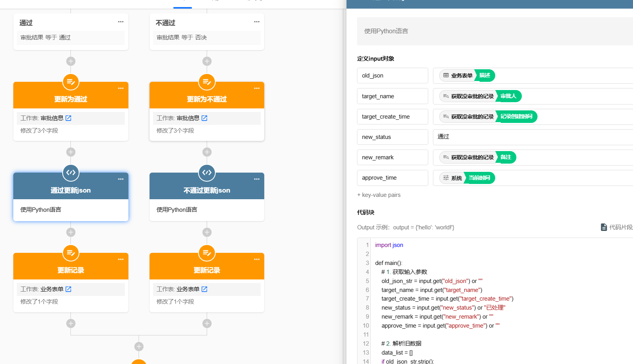Edit the old_json key name field
The height and width of the screenshot is (364, 633).
pyautogui.click(x=393, y=76)
